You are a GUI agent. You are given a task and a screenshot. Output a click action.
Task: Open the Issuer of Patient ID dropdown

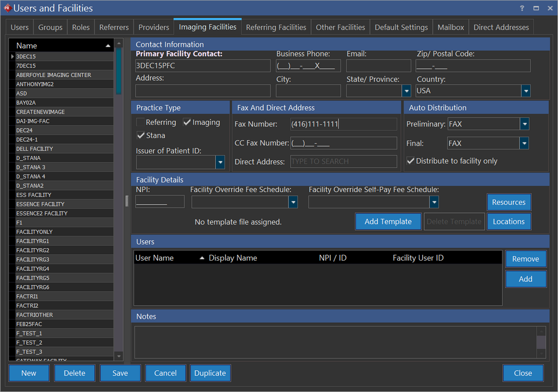point(220,162)
